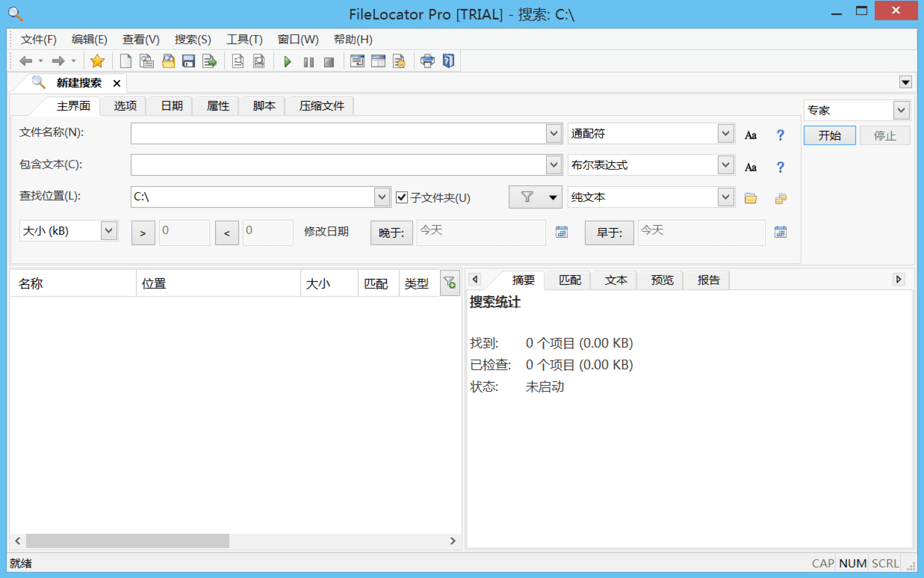This screenshot has height=578, width=924.
Task: Toggle case sensitivity Aa for containing text
Action: pos(750,167)
